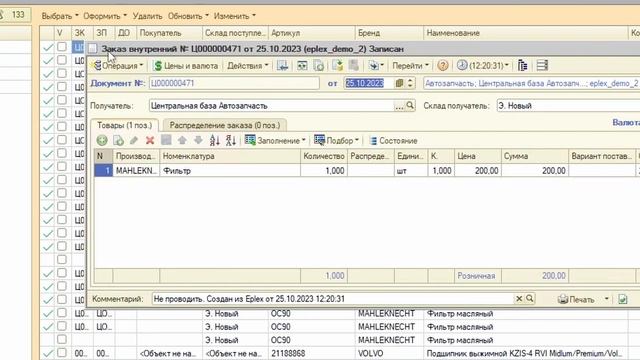The image size is (640, 360).
Task: Click the sort ascending icon
Action: (215, 141)
